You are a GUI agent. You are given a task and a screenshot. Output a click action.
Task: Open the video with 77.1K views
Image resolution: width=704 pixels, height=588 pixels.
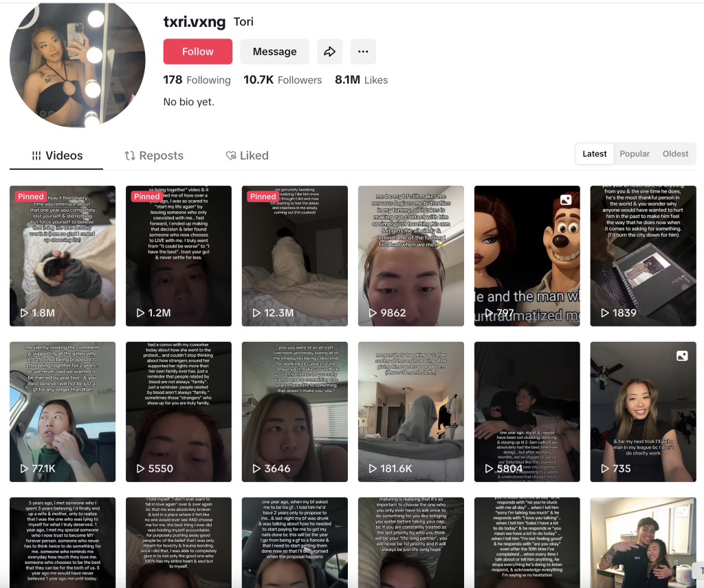tap(63, 411)
